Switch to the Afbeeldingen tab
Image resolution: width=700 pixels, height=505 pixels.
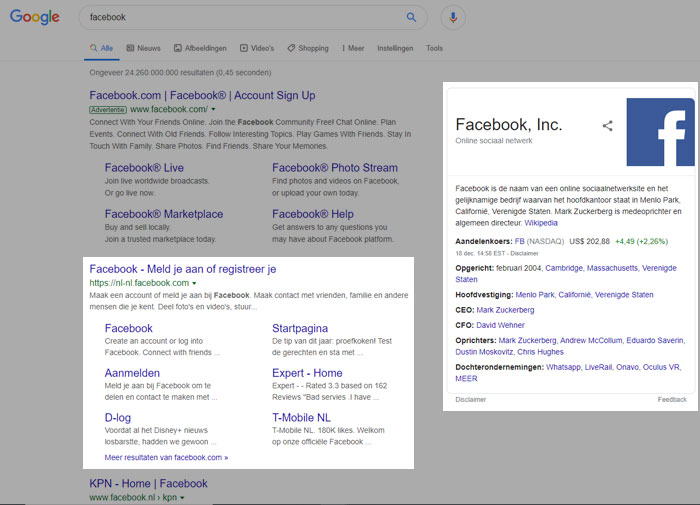(x=200, y=48)
